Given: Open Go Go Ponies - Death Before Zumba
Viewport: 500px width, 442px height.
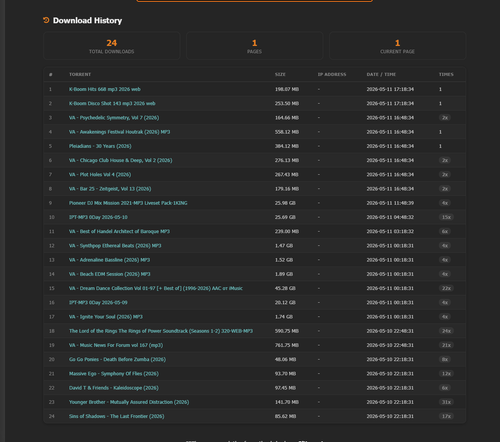Looking at the screenshot, I should tap(117, 360).
